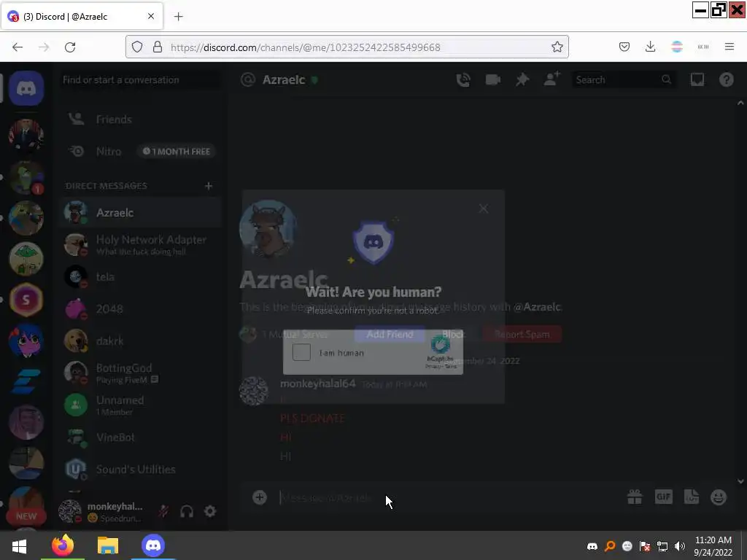Open User Settings gear
The width and height of the screenshot is (747, 560).
[x=210, y=511]
